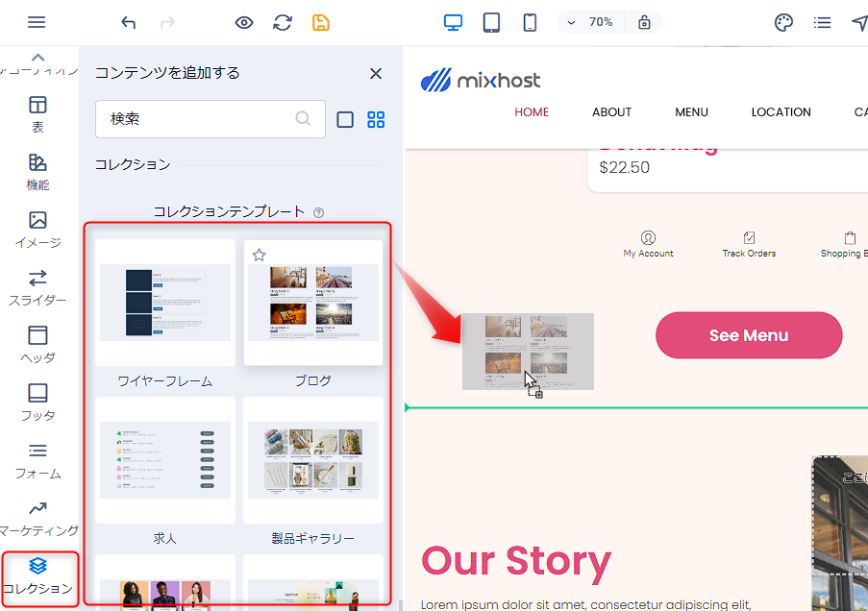Toggle the lock icon beside zoom
The width and height of the screenshot is (868, 611).
click(x=644, y=22)
